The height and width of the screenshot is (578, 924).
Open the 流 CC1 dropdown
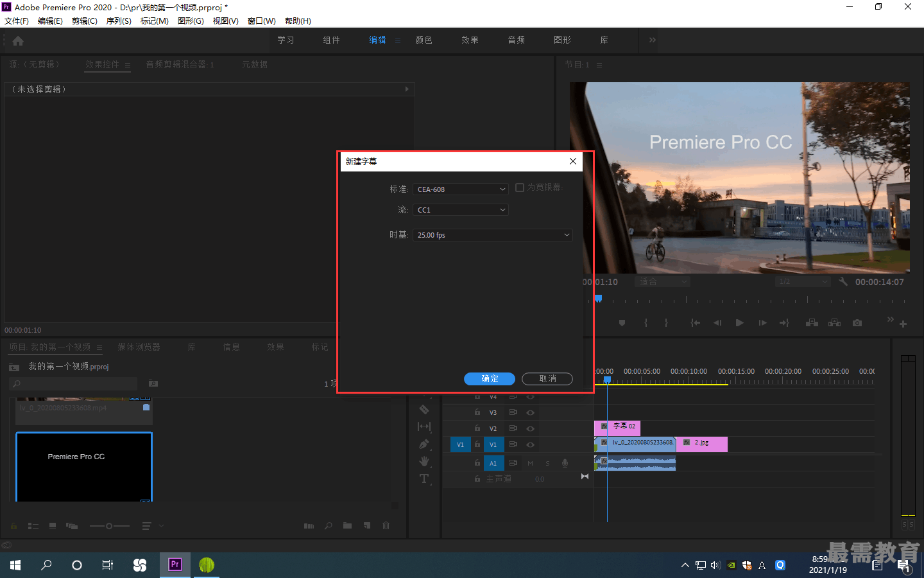point(461,210)
